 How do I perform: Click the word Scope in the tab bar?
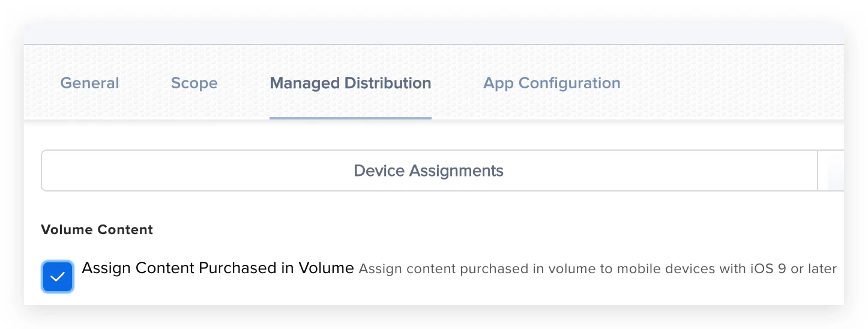point(194,83)
